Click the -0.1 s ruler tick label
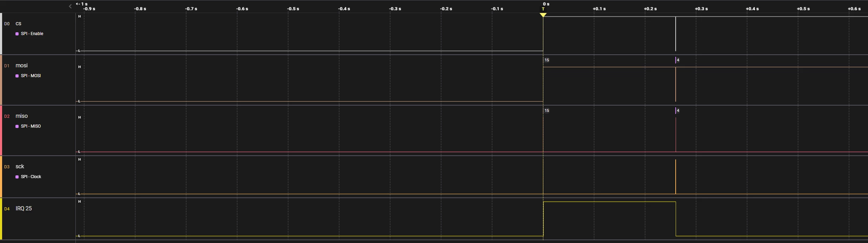Screen dimensions: 868x243 tap(497, 9)
